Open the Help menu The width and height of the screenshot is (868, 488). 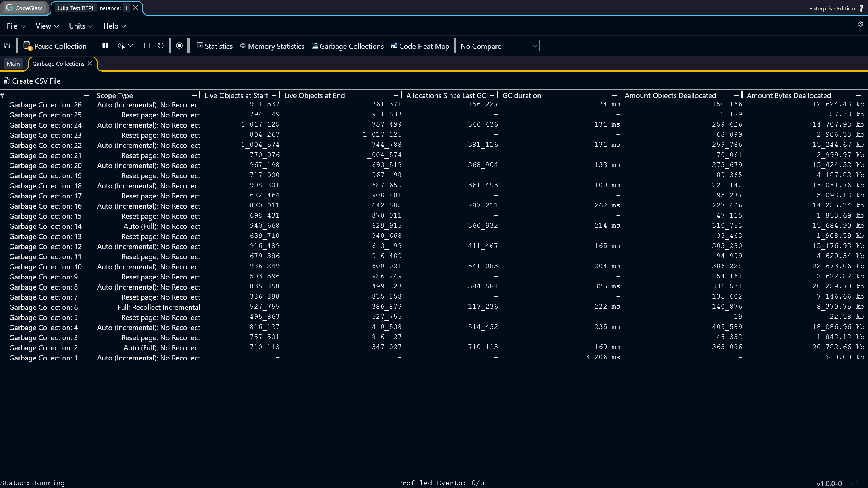(115, 26)
